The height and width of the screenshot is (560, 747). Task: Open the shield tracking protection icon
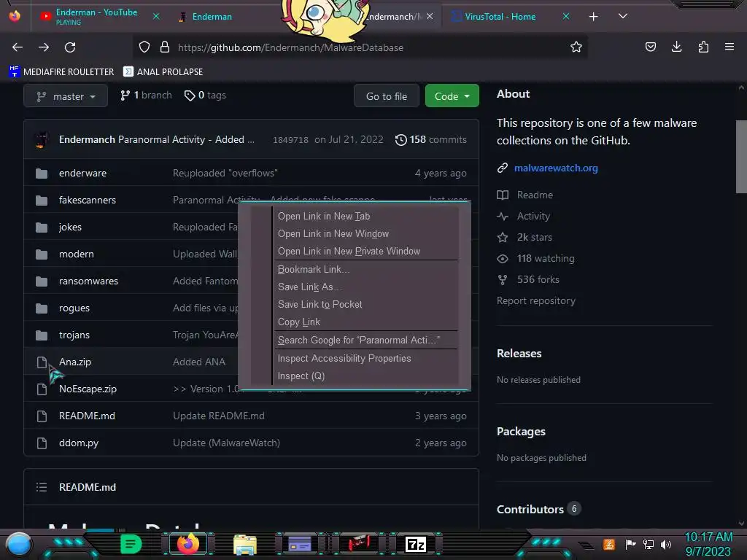pos(144,47)
